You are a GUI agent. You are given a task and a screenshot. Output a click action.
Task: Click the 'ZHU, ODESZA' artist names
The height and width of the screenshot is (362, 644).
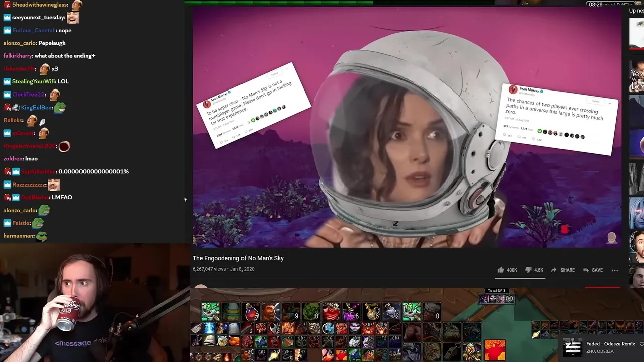click(600, 351)
